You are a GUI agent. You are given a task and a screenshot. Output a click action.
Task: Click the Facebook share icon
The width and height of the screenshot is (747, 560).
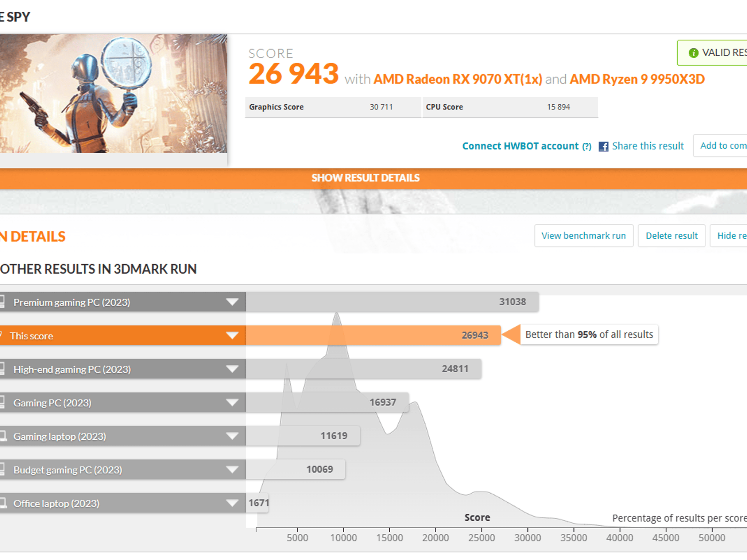(x=603, y=146)
